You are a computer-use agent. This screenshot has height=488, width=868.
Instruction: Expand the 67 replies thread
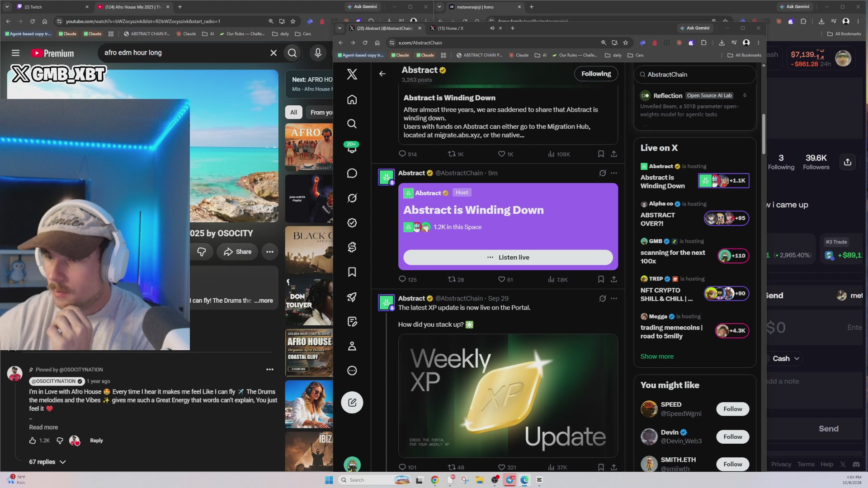click(x=47, y=462)
